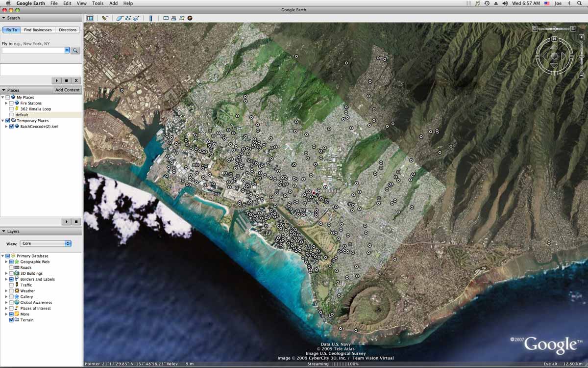Open the Edit menu
The width and height of the screenshot is (588, 368).
(x=67, y=3)
